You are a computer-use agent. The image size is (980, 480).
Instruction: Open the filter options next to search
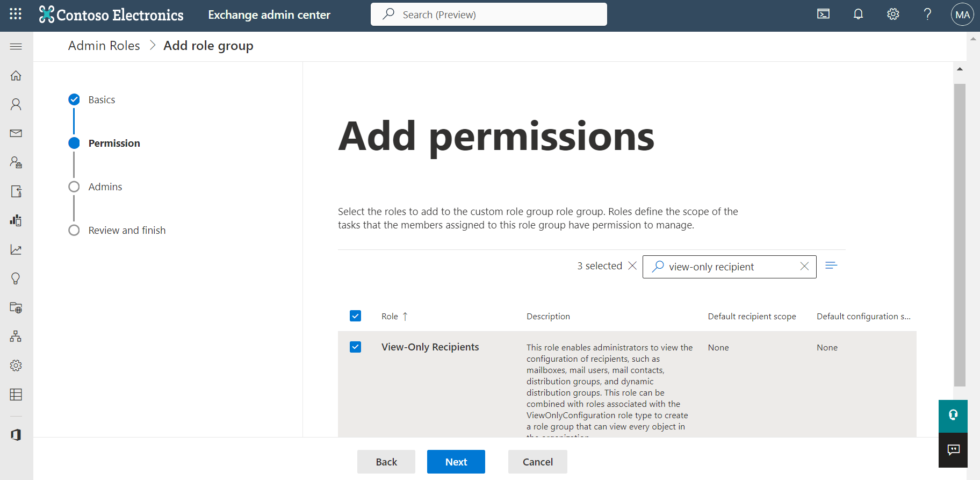[x=831, y=266]
